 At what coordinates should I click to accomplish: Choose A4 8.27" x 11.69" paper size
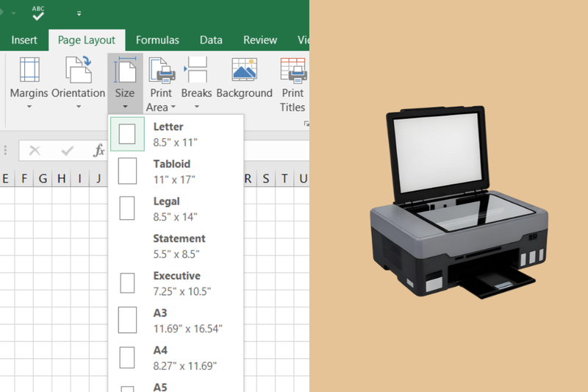(x=176, y=357)
